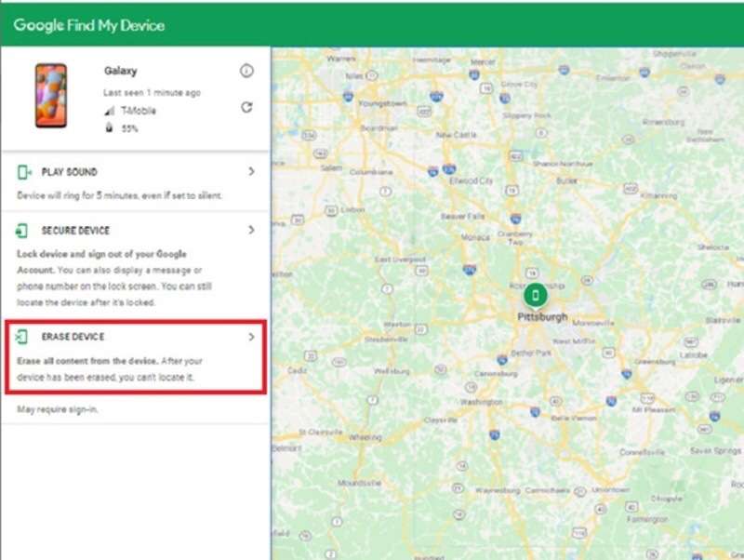Select the Galaxy phone thumbnail image
The height and width of the screenshot is (560, 744).
51,96
